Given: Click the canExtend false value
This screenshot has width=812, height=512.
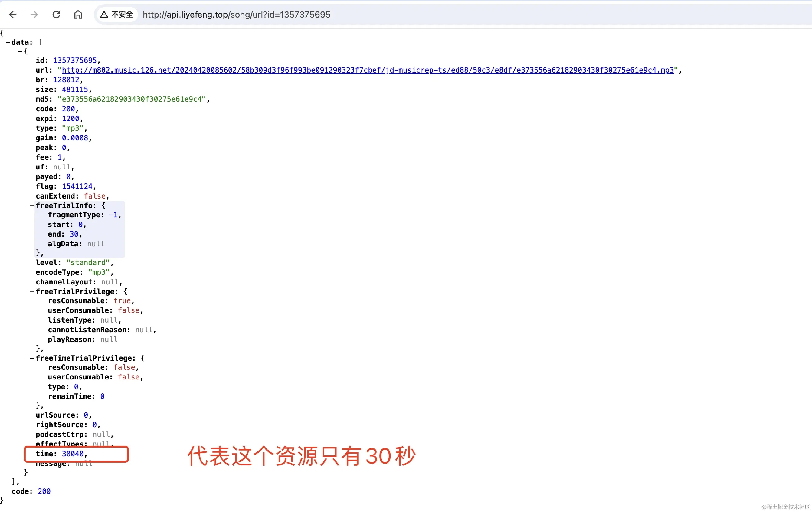Looking at the screenshot, I should pos(94,196).
